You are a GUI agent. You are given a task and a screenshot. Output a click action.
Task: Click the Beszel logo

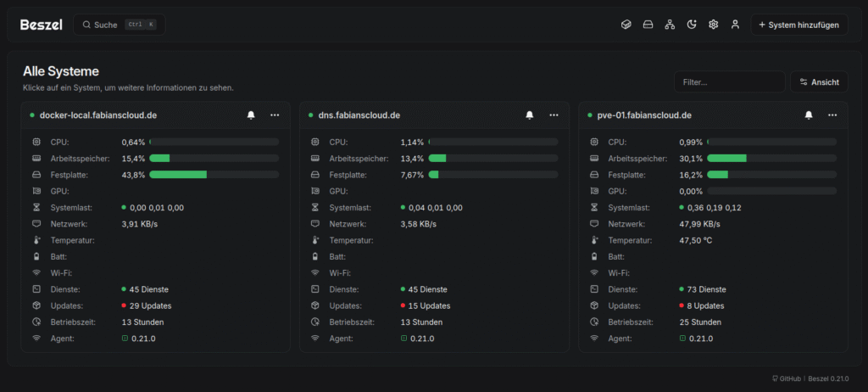coord(41,25)
